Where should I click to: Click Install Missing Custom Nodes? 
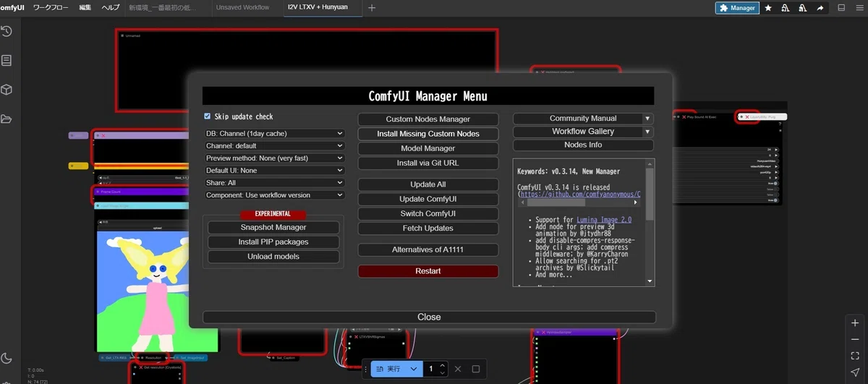point(428,134)
